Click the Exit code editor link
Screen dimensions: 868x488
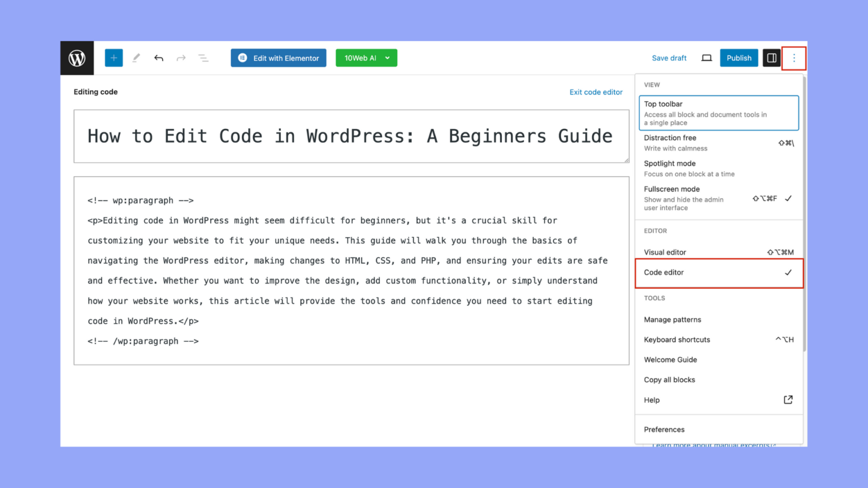pos(596,92)
